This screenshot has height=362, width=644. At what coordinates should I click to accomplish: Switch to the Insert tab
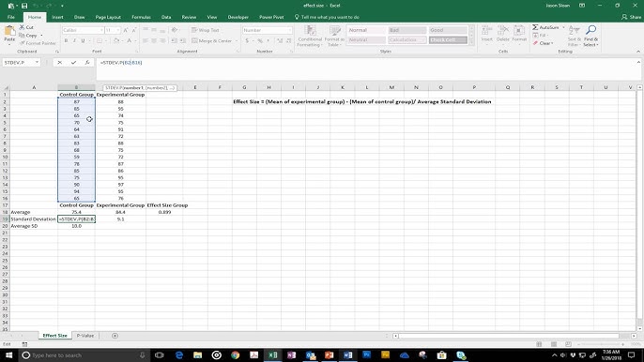click(57, 17)
